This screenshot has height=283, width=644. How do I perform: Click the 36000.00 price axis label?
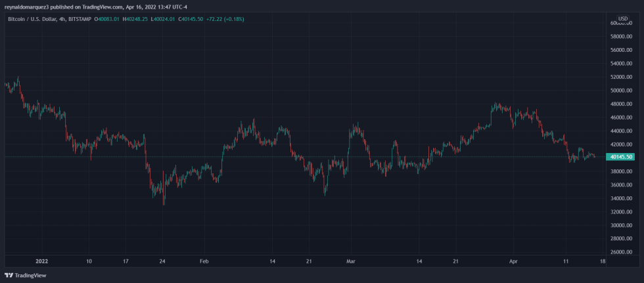pyautogui.click(x=622, y=185)
